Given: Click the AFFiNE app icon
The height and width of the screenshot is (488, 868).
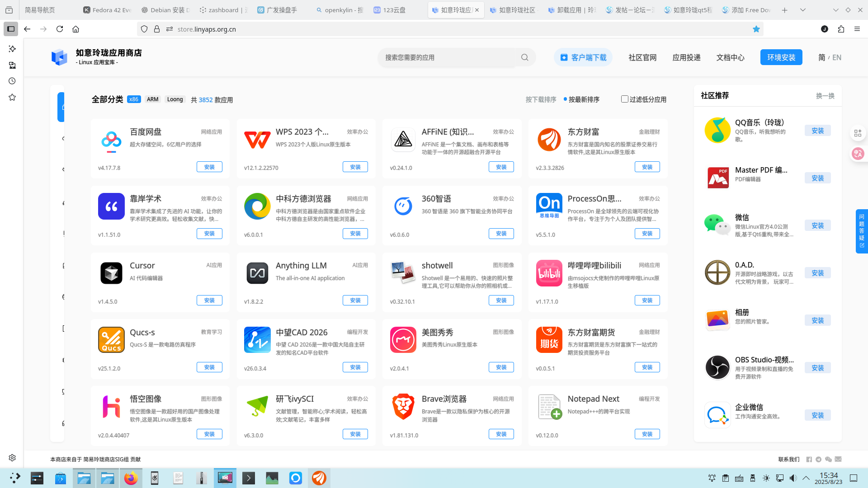Looking at the screenshot, I should (x=403, y=140).
